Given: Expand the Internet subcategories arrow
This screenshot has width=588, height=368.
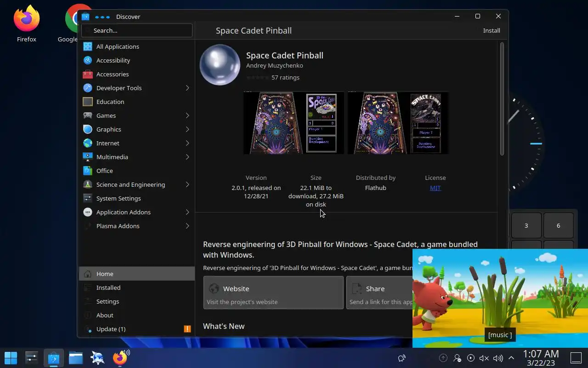Looking at the screenshot, I should pyautogui.click(x=187, y=143).
